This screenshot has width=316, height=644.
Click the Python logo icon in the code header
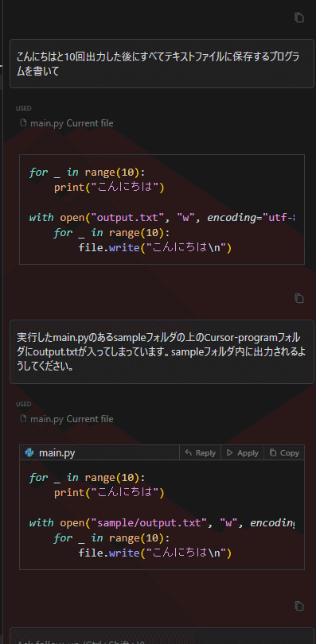coord(29,452)
